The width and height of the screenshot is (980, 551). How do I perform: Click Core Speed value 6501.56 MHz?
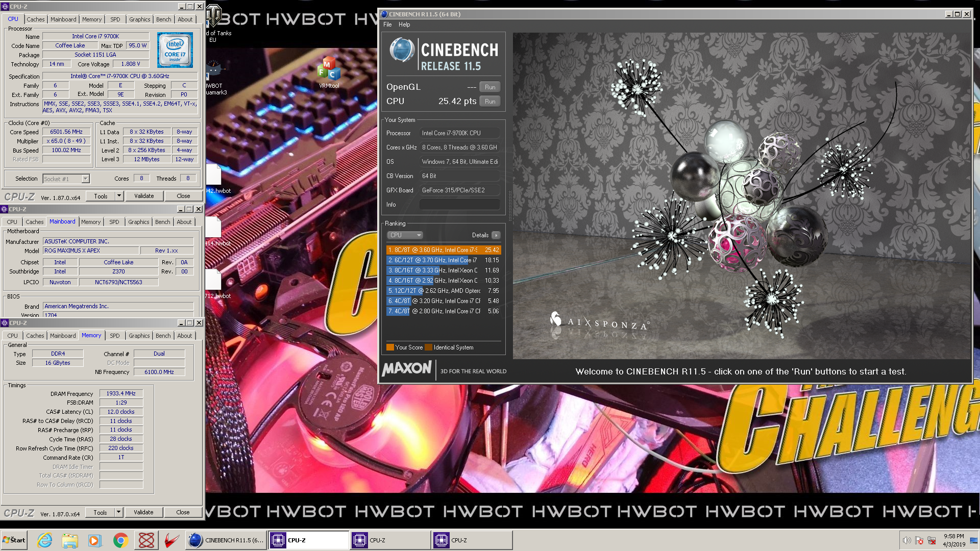(66, 132)
